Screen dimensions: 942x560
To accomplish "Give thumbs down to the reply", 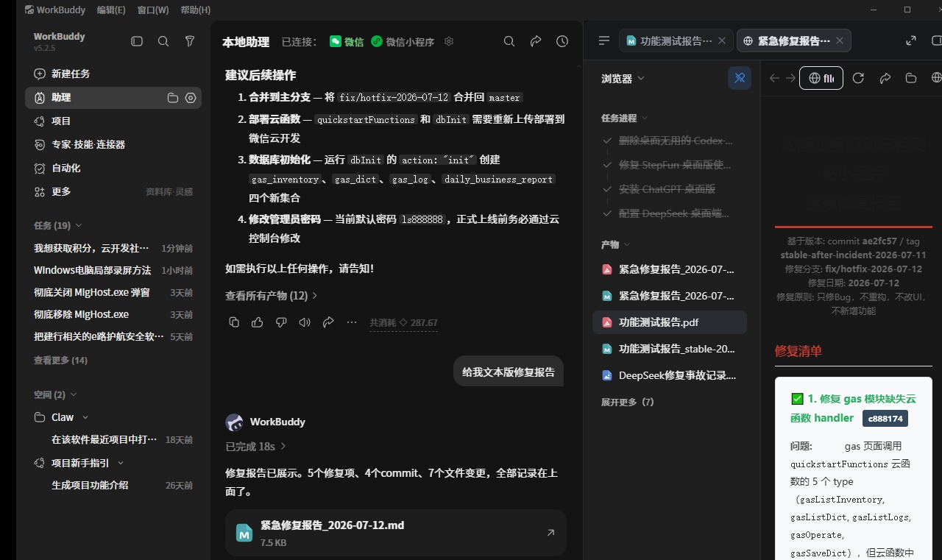I will [x=281, y=322].
